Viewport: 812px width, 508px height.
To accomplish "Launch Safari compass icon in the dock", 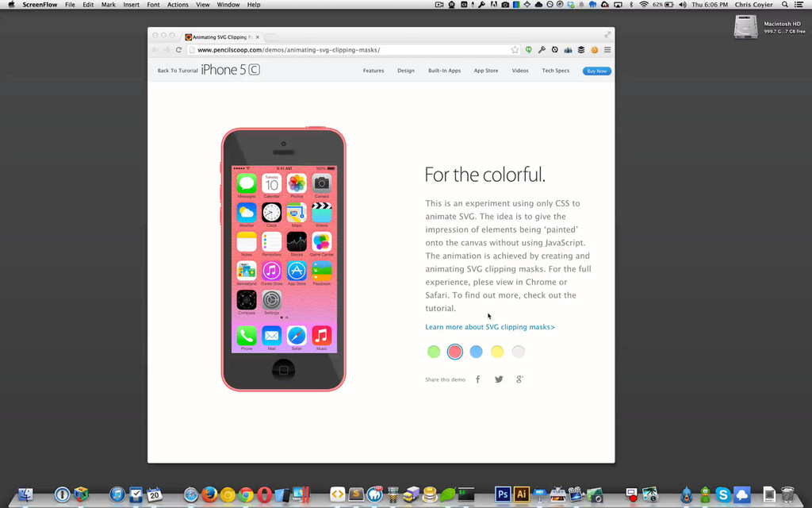I will coord(191,495).
